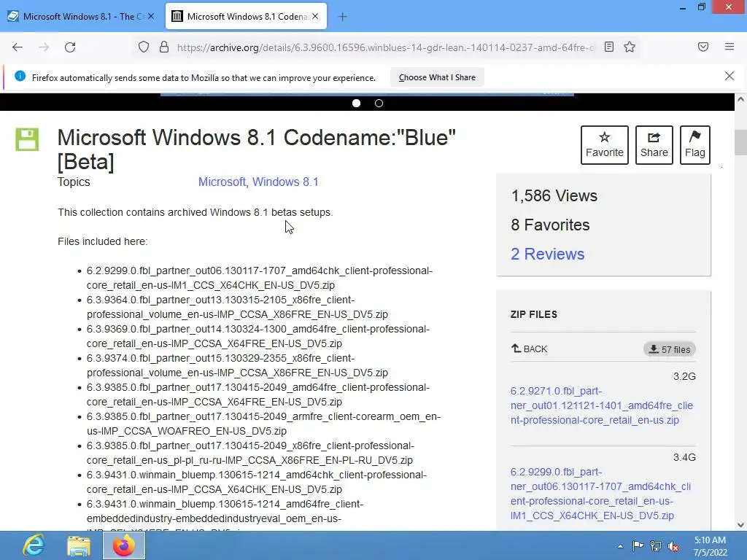Screen dimensions: 747x560
Task: Click the 'Files included here:' text
Action: point(102,241)
